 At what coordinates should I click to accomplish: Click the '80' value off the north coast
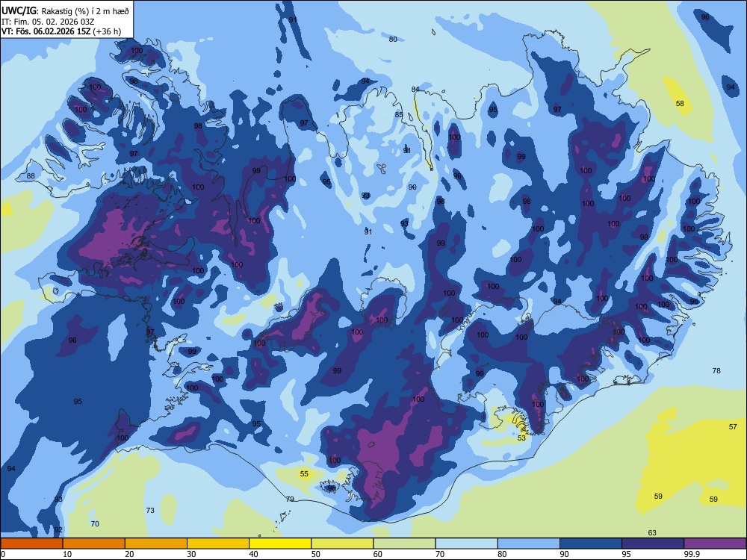393,39
